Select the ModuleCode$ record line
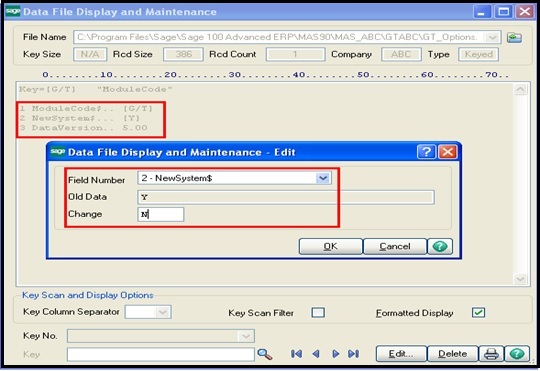The image size is (540, 371). coord(86,109)
